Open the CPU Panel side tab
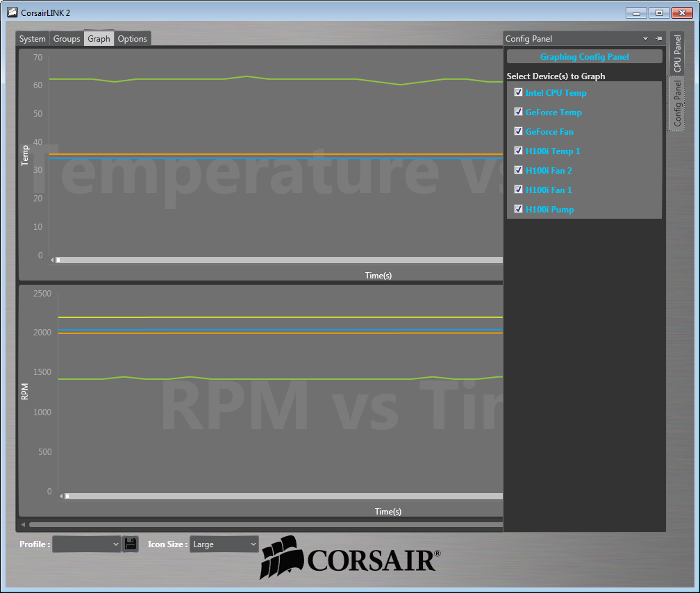The image size is (700, 593). coord(676,53)
